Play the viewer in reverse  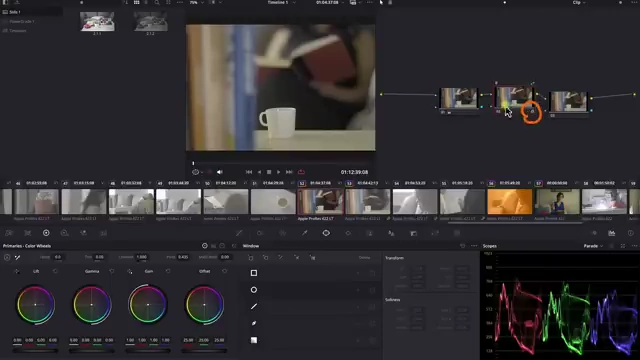point(259,172)
